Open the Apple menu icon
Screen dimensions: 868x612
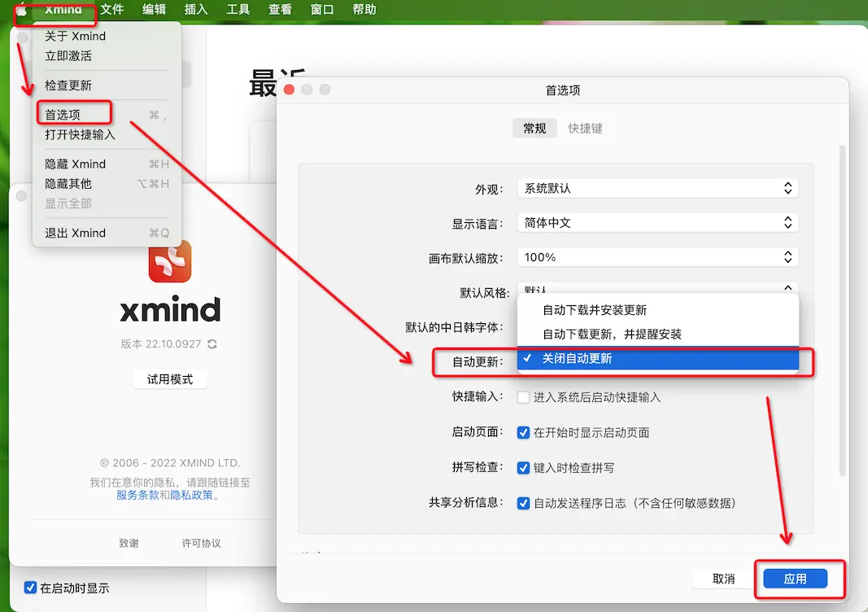pos(21,10)
